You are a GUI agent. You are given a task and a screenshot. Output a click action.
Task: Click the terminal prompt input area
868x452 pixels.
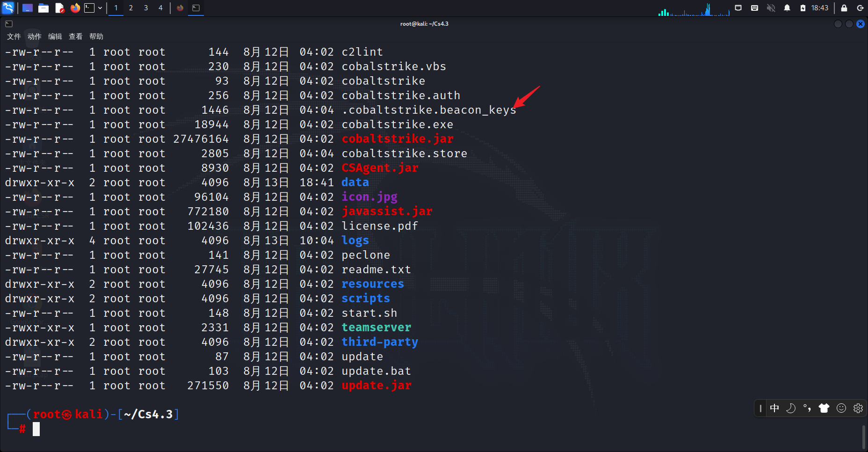(x=36, y=429)
